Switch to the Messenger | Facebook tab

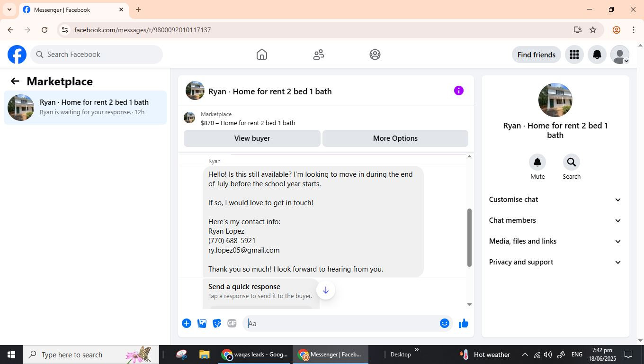tap(73, 9)
